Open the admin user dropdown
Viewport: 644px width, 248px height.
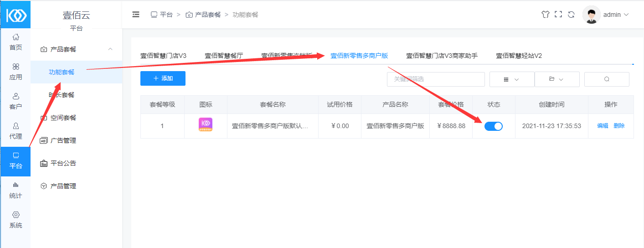pos(616,15)
